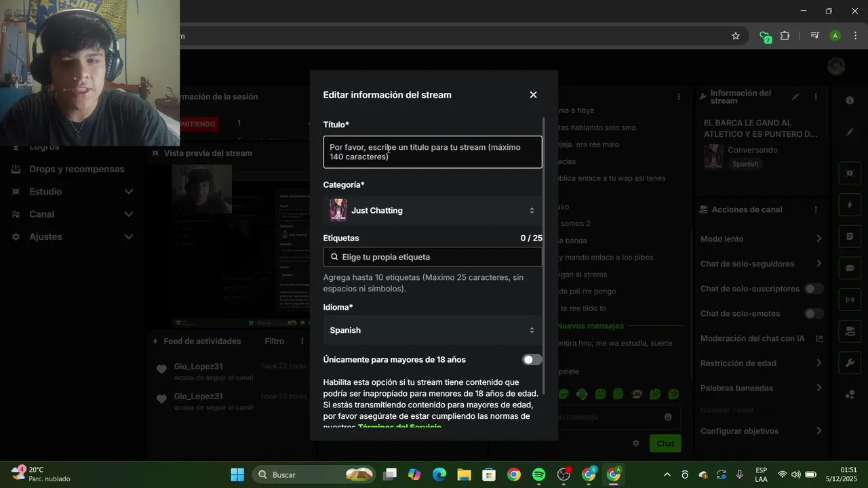868x488 pixels.
Task: Click the lightning bolt quick actions icon
Action: coord(850,205)
